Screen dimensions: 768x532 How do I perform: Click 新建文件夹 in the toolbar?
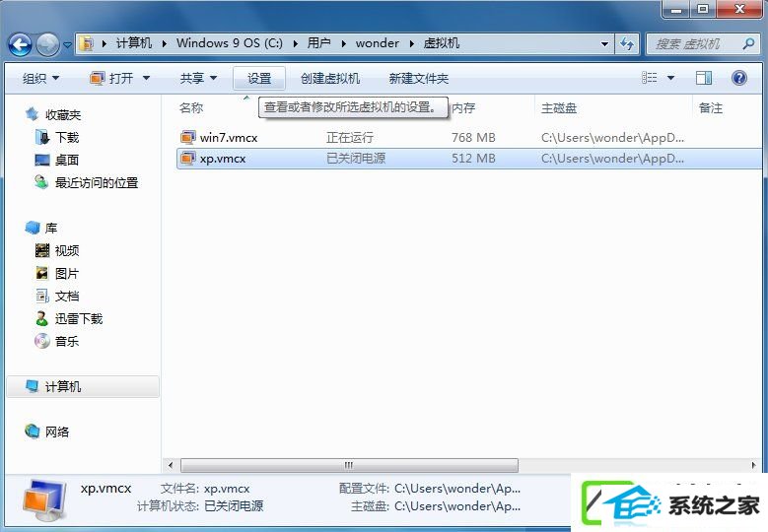419,78
